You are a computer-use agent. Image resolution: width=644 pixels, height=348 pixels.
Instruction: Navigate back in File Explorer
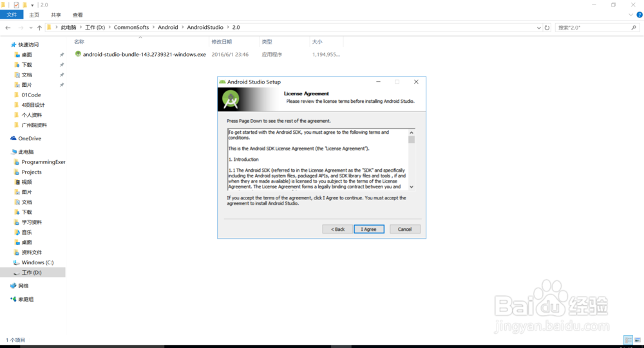pos(8,28)
